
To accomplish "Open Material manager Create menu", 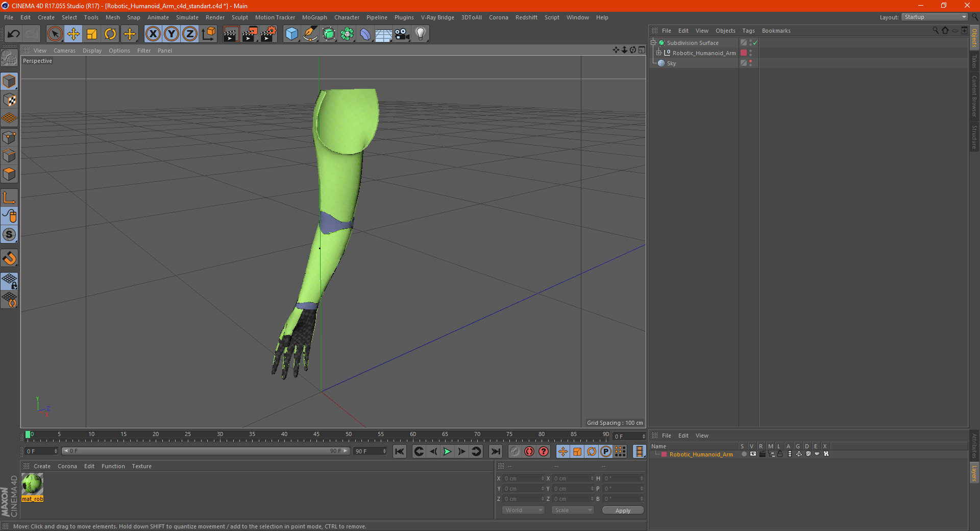I will click(x=42, y=466).
